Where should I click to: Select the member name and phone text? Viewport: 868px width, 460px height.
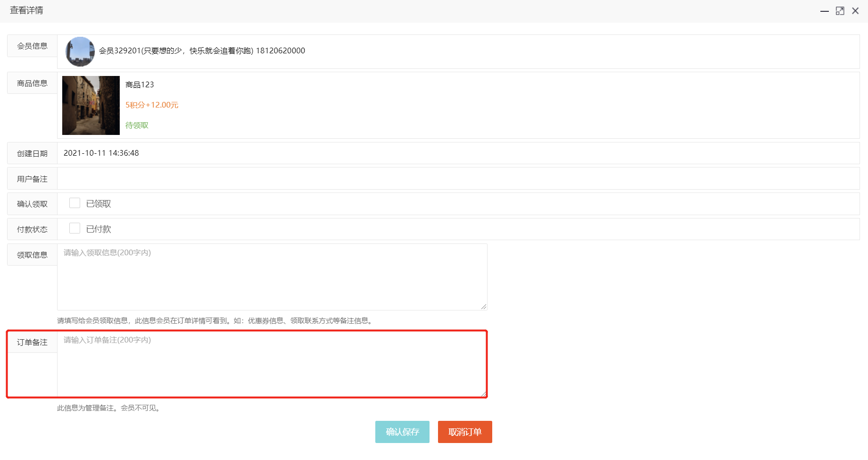(x=202, y=50)
